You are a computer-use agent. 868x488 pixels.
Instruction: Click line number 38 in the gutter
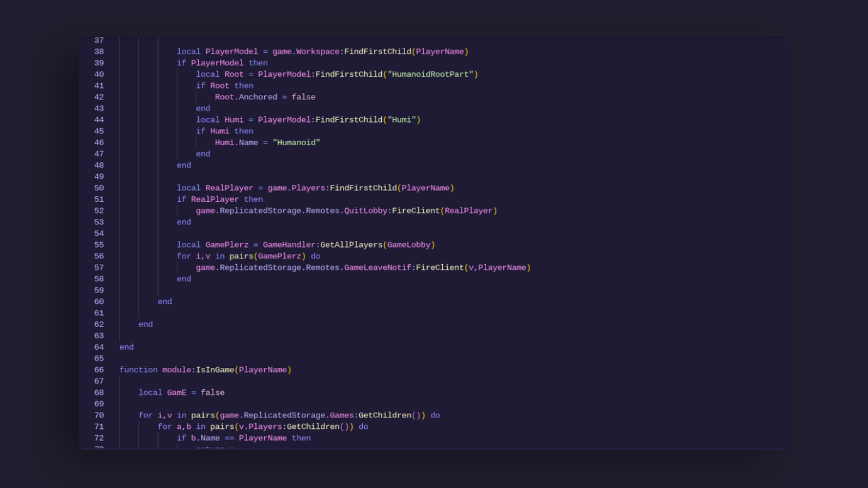click(x=99, y=51)
